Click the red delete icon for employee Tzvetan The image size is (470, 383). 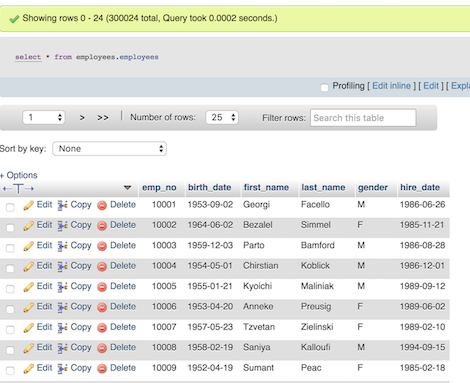point(102,328)
